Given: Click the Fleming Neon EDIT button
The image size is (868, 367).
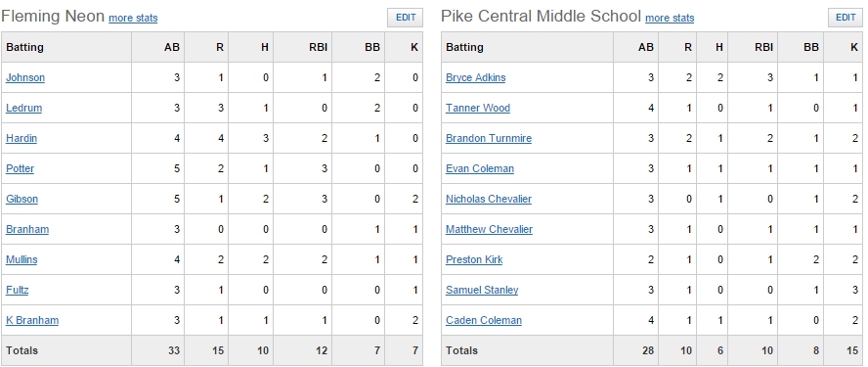Looking at the screenshot, I should click(406, 18).
